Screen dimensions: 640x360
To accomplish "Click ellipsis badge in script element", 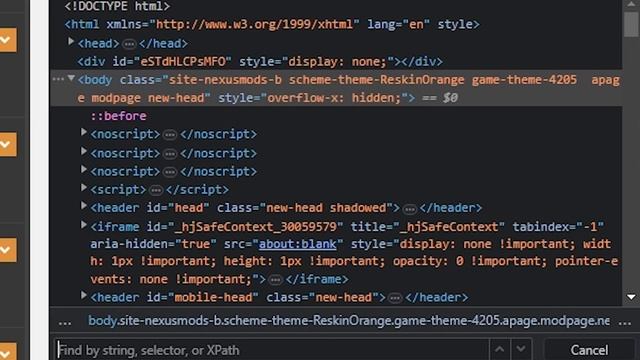I will [156, 190].
